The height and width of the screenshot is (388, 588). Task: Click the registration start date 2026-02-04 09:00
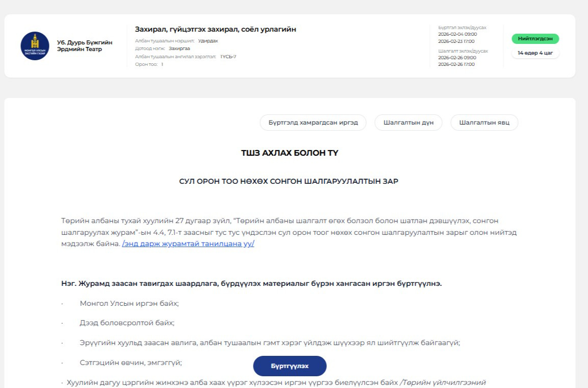pyautogui.click(x=457, y=34)
